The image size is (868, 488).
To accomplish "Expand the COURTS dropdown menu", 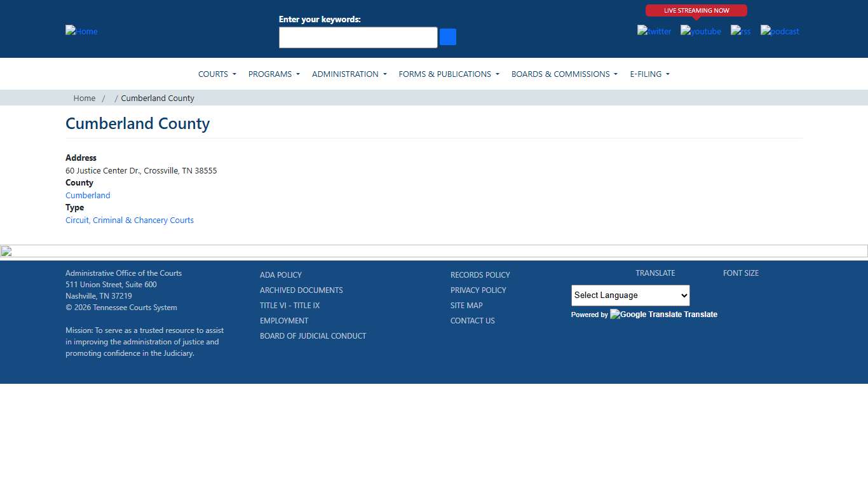I will coord(217,74).
